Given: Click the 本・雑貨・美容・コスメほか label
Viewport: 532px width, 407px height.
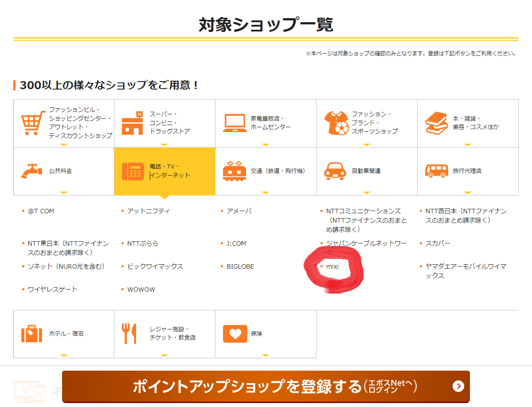Looking at the screenshot, I should pos(476,122).
